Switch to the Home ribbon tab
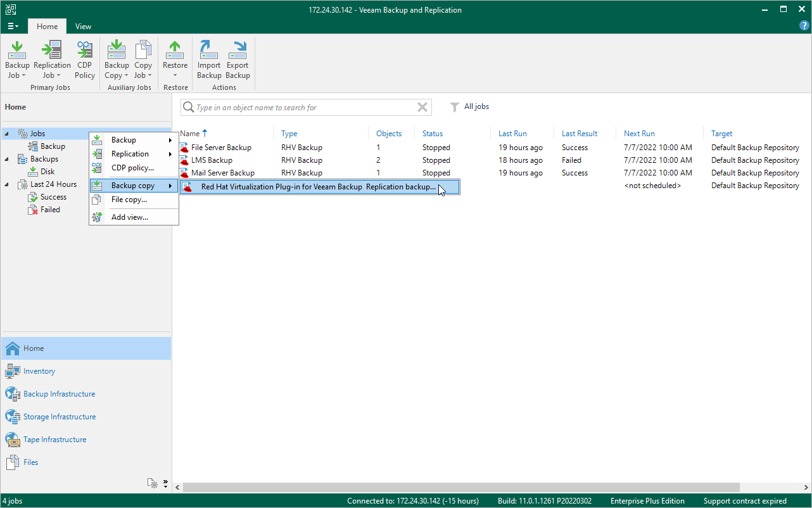This screenshot has height=508, width=812. pos(48,27)
